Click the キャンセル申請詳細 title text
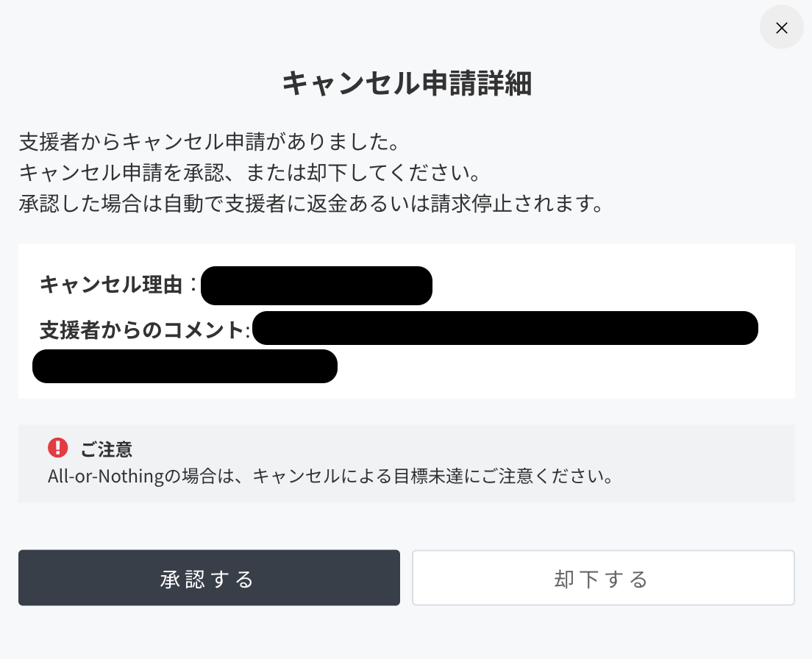This screenshot has width=812, height=659. (x=406, y=84)
